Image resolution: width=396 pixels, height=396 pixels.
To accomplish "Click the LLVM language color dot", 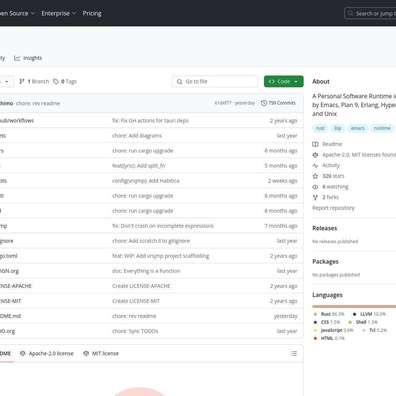I will click(355, 314).
